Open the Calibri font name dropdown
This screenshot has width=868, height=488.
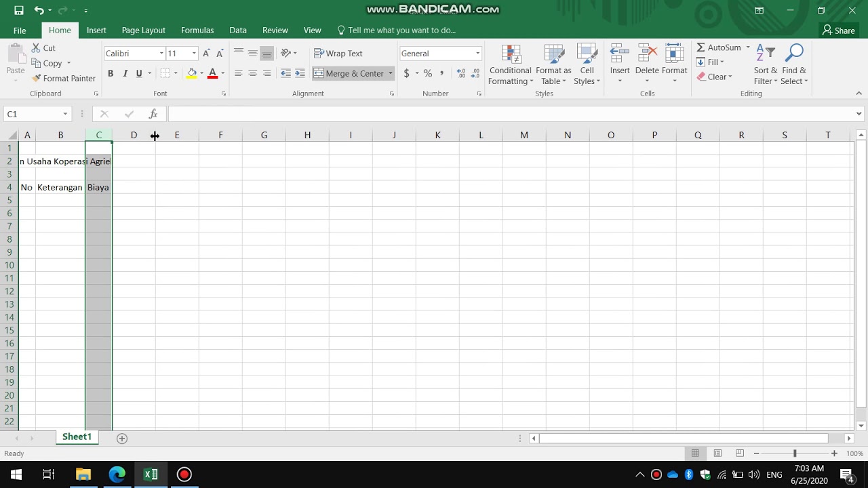coord(161,54)
